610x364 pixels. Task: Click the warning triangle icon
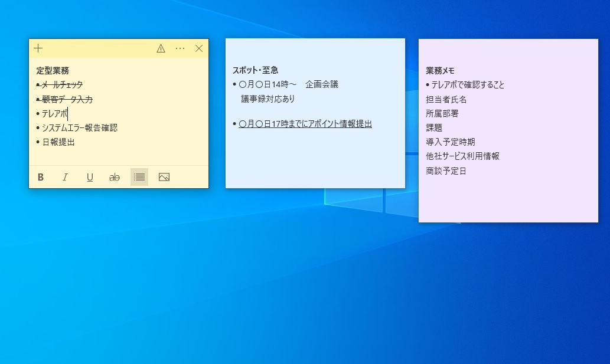[x=161, y=48]
